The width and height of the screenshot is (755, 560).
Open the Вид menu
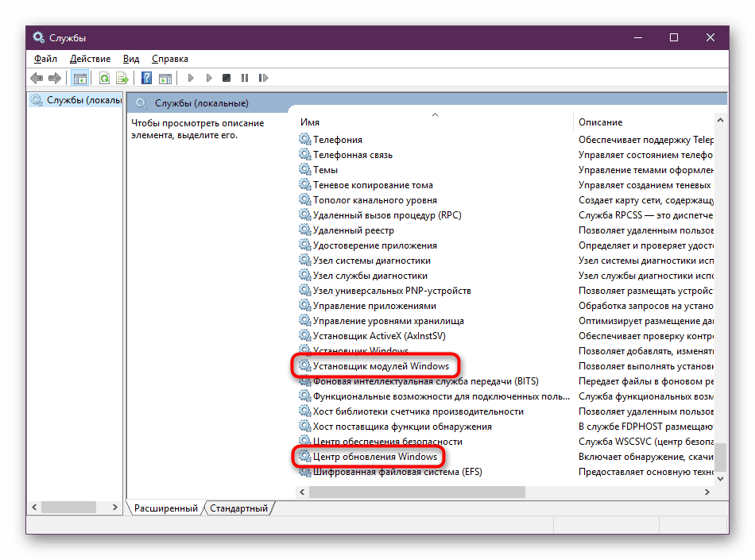pos(131,59)
